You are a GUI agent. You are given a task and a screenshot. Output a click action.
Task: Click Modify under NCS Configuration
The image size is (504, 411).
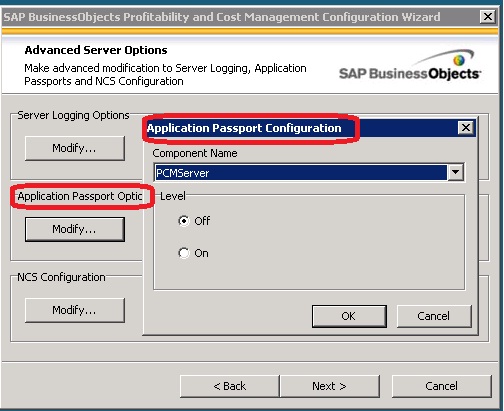75,310
